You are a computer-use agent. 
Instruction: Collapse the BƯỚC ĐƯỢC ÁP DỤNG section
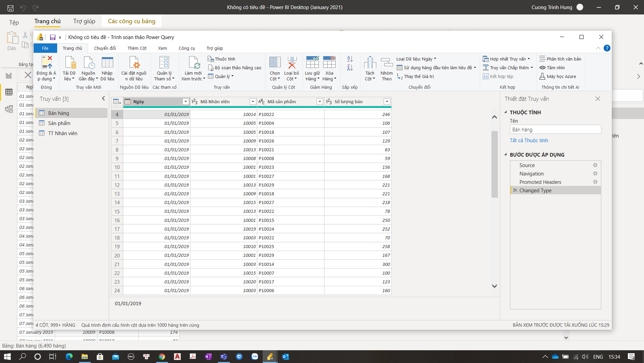click(506, 155)
